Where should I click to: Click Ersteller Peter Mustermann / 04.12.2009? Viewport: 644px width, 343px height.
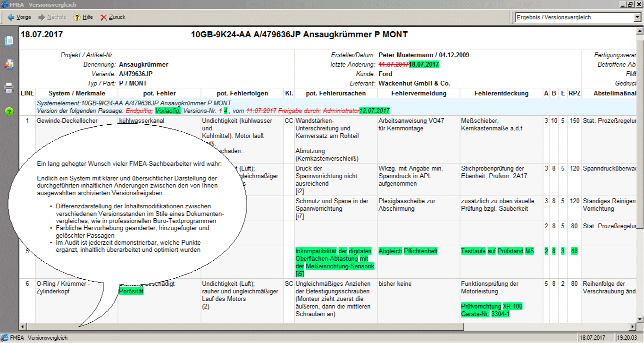[x=424, y=55]
